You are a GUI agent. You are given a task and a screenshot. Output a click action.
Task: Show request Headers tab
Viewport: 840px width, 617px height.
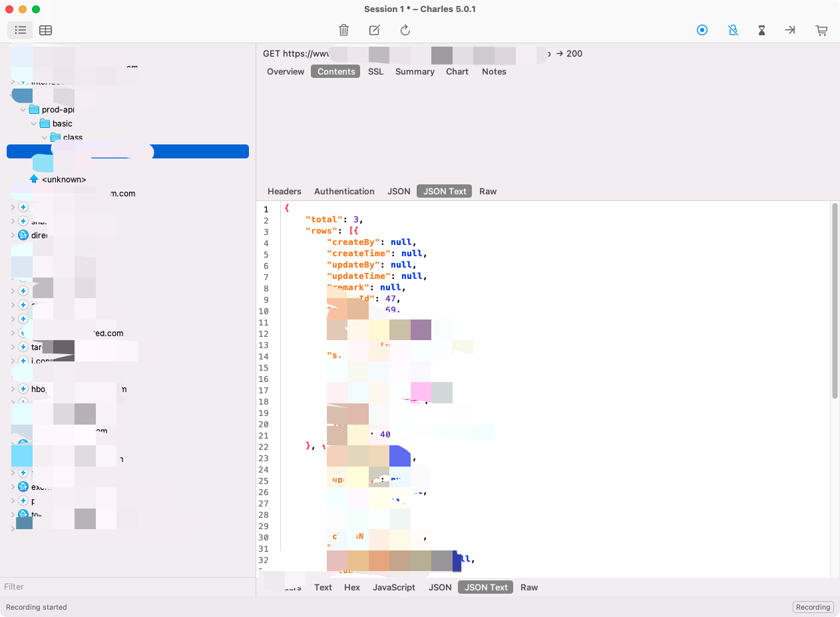pos(284,191)
